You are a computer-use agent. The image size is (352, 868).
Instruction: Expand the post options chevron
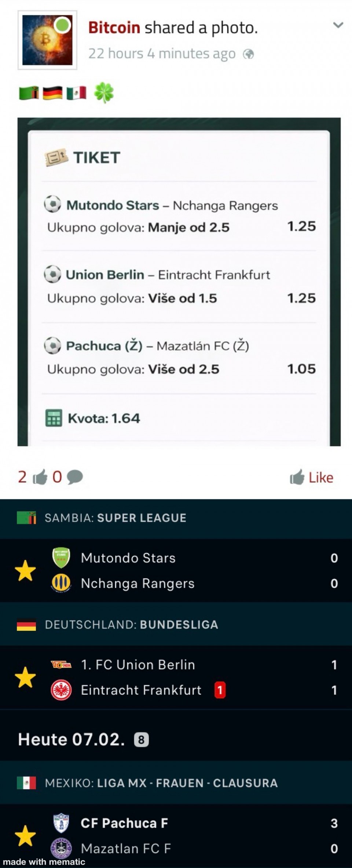(x=338, y=25)
